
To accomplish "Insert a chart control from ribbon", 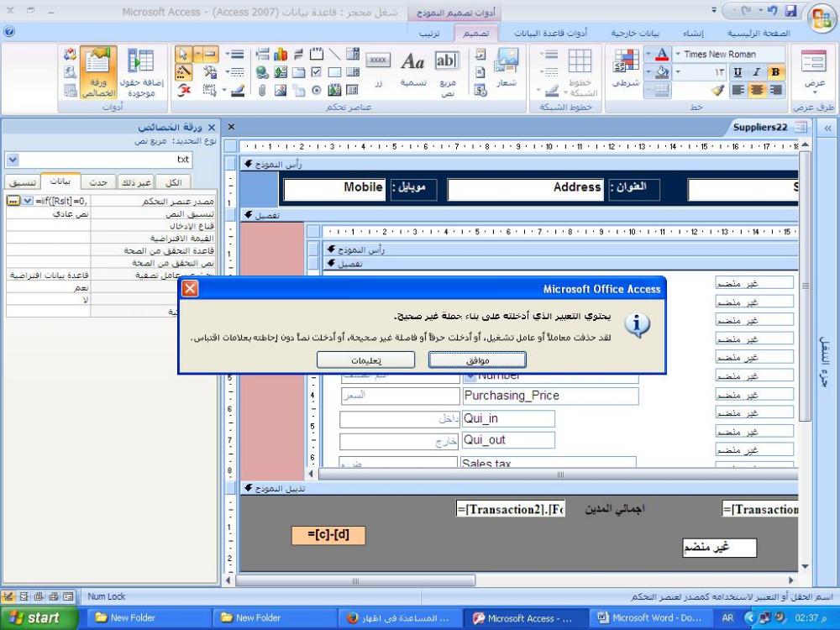I will coord(281,54).
